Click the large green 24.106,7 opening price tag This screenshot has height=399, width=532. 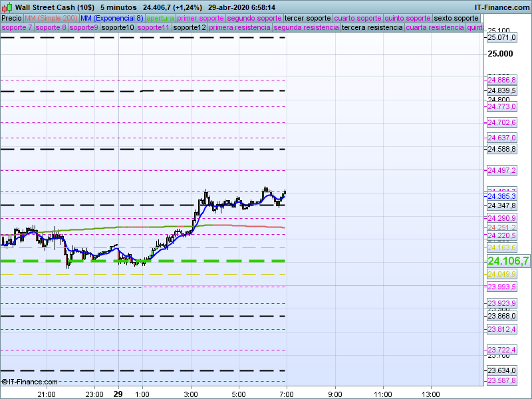508,261
